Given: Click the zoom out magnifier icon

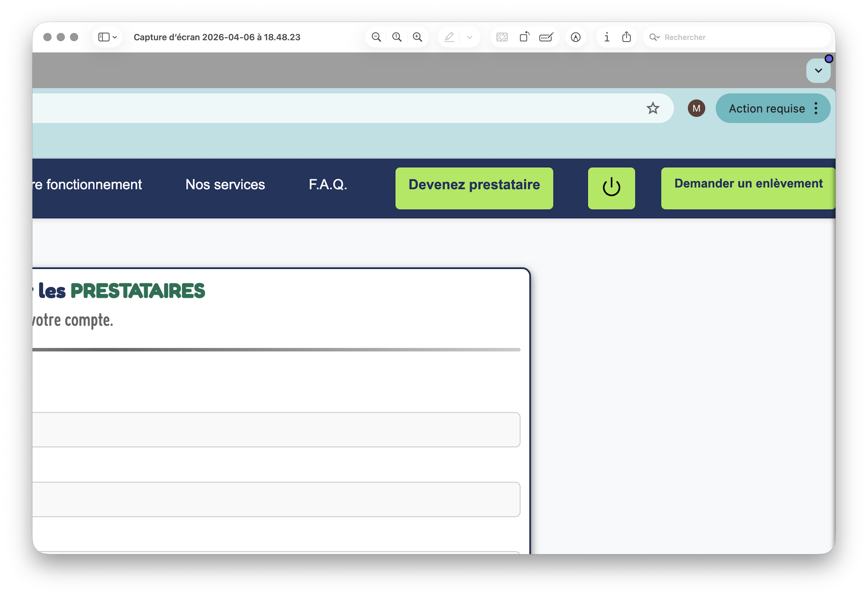Looking at the screenshot, I should (x=376, y=37).
